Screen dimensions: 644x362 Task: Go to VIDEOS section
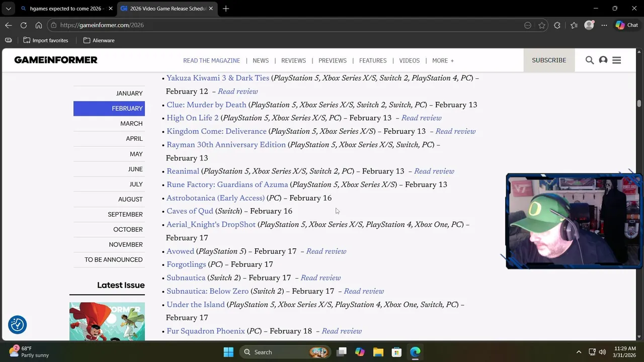coord(409,60)
